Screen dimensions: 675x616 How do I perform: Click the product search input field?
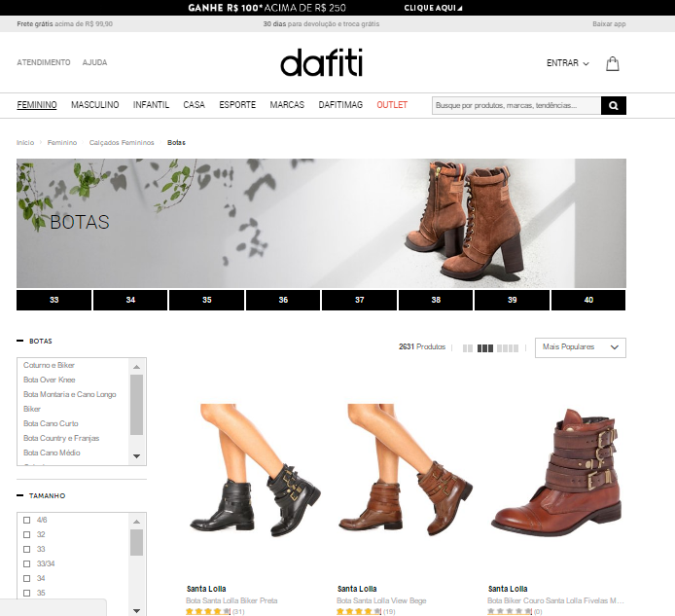point(515,105)
